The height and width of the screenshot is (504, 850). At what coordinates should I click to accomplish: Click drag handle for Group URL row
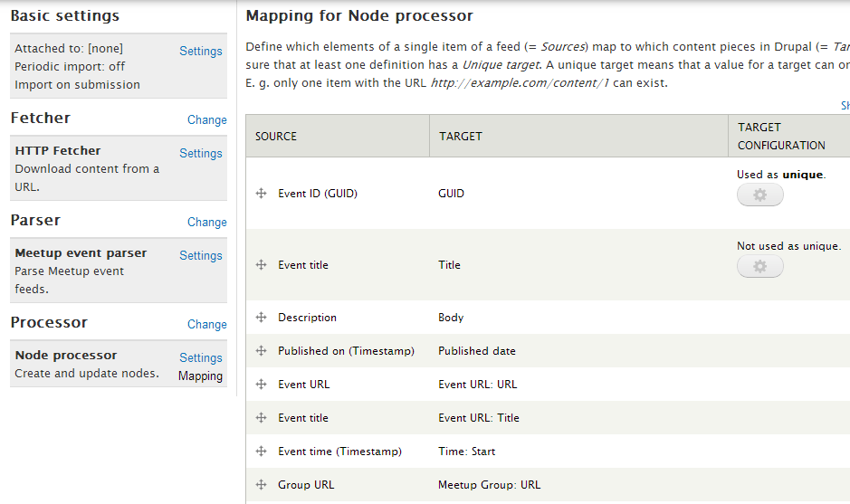pyautogui.click(x=262, y=485)
